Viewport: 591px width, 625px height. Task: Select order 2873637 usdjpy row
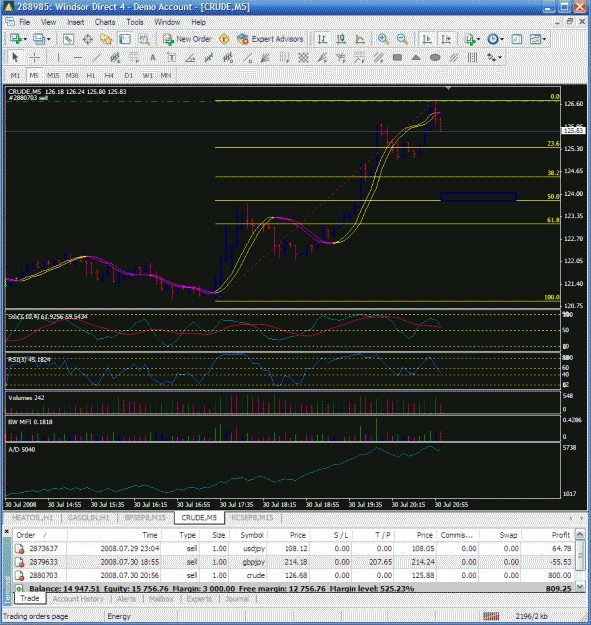click(x=294, y=548)
